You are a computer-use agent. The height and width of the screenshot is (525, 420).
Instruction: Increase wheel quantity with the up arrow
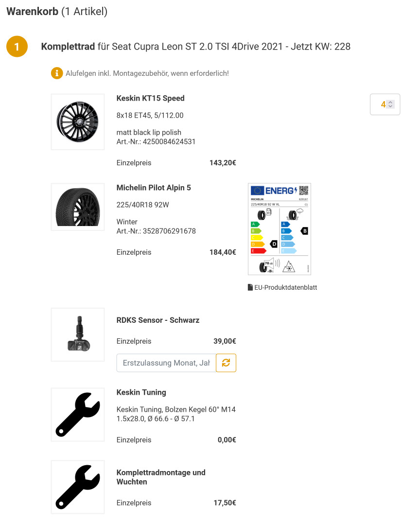pos(390,102)
